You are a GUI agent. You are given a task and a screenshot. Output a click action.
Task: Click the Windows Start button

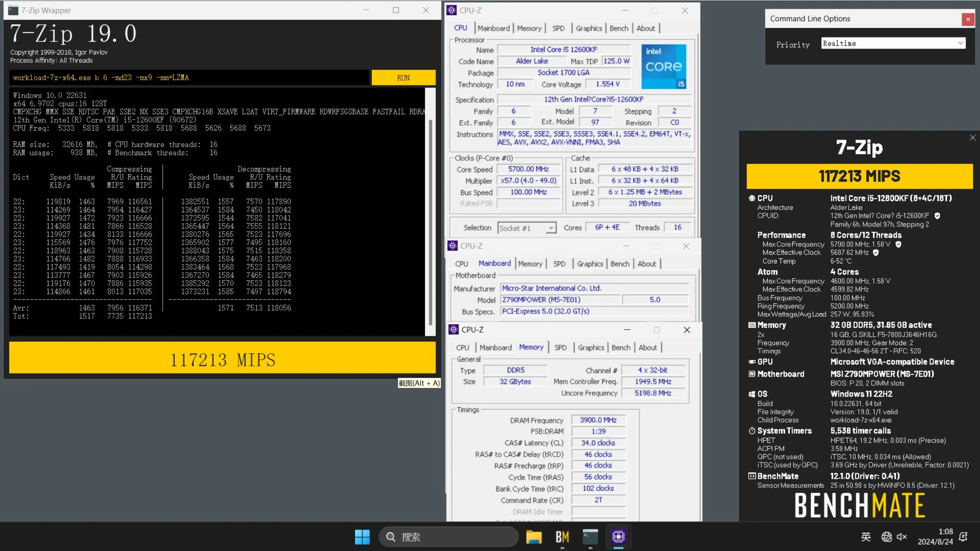362,537
